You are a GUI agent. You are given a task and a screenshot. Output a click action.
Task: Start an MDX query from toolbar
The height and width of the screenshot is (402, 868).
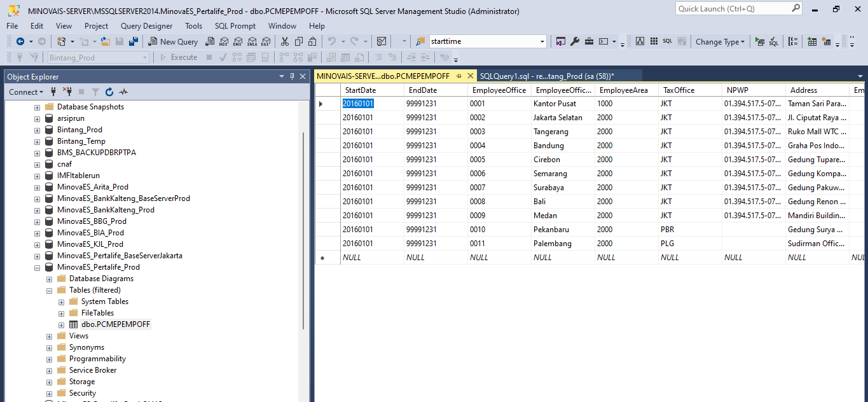pos(223,41)
